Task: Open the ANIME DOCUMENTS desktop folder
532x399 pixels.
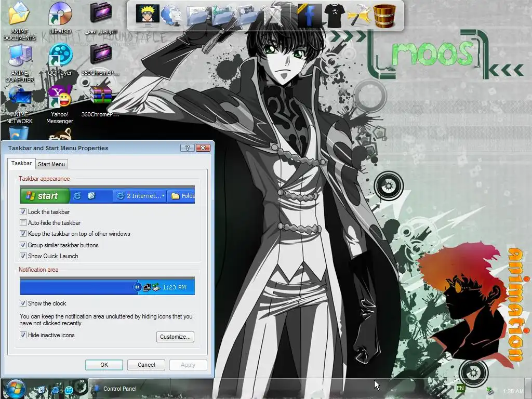Action: tap(19, 20)
